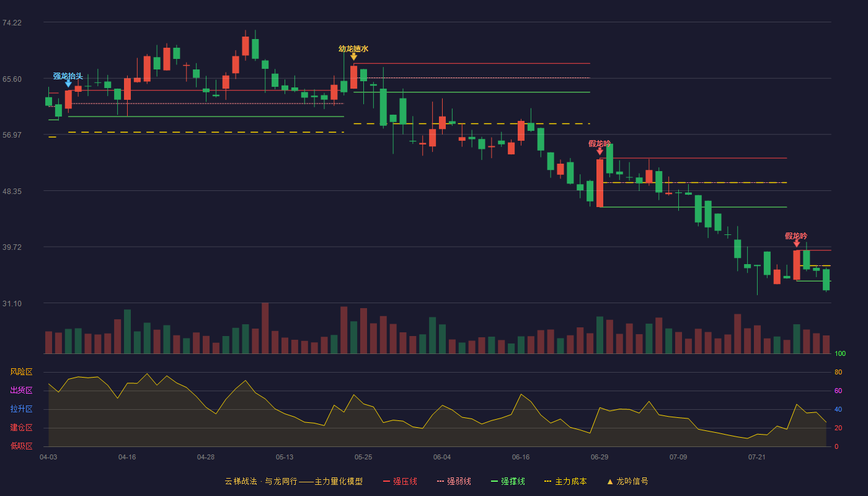The image size is (868, 496).
Task: Toggle the 强撑线 legend series
Action: [x=508, y=481]
